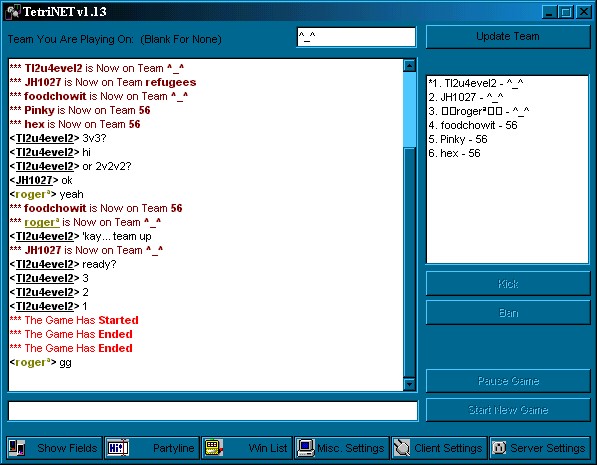Click 'JH1027 is Now on Team refugees' line

pyautogui.click(x=103, y=82)
